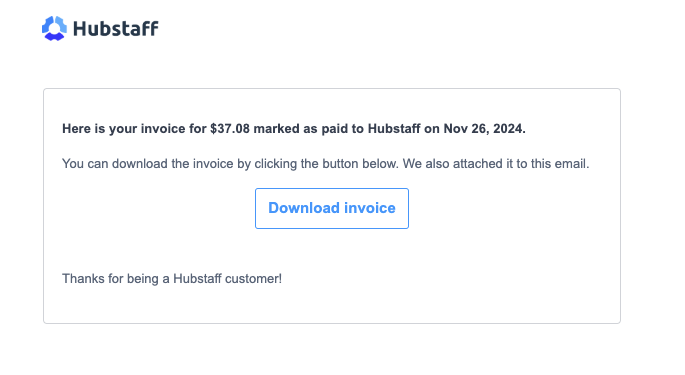Click the Hubstaff wordmark text in header
The height and width of the screenshot is (375, 685).
[x=116, y=29]
